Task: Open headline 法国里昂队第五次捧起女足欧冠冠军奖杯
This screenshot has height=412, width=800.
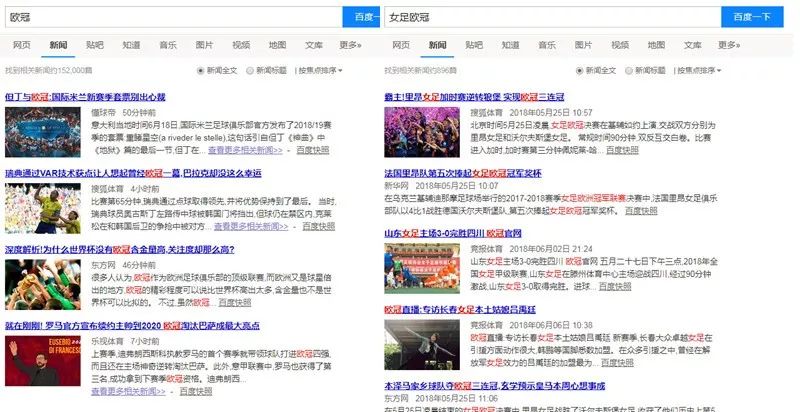Action: click(x=463, y=173)
